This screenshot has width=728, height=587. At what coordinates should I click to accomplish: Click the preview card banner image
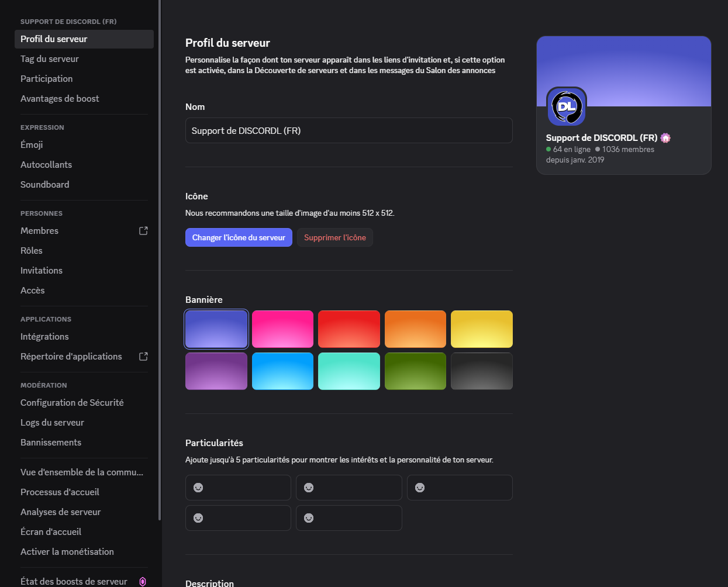click(624, 71)
